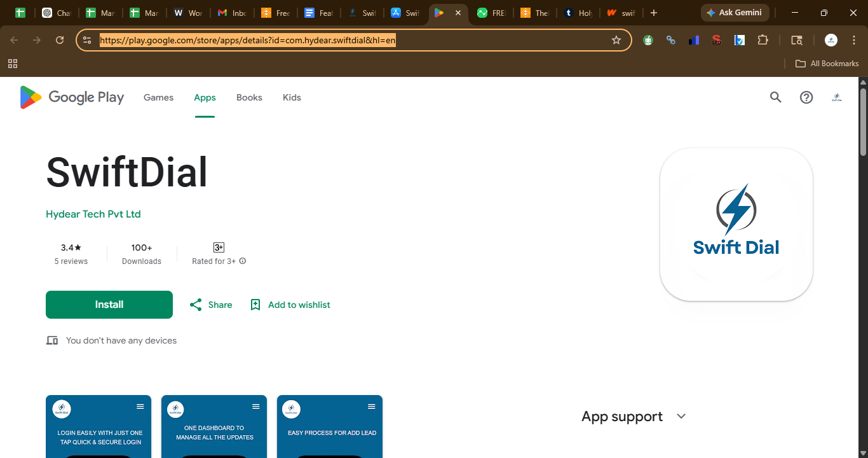
Task: Select the Kids tab
Action: click(x=292, y=97)
